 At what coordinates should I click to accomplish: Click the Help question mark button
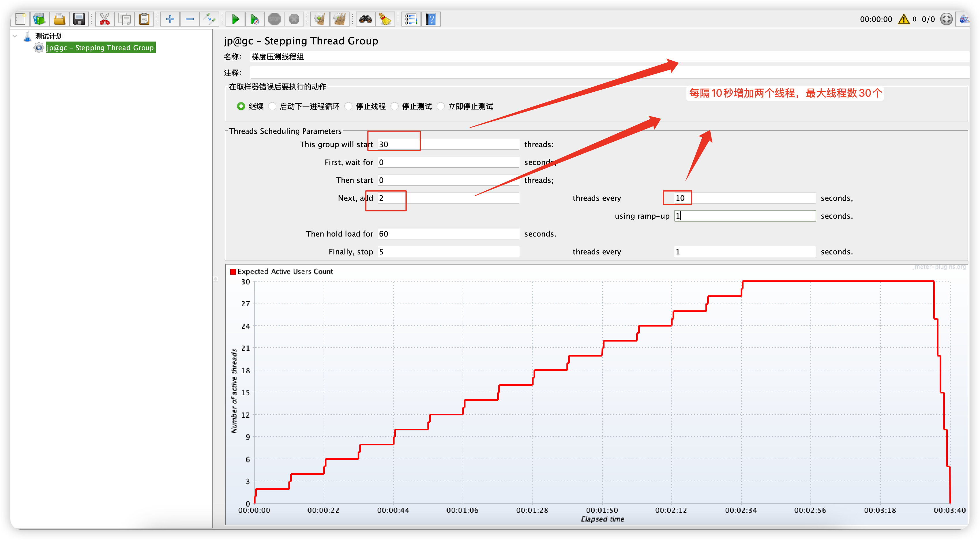[x=431, y=19]
